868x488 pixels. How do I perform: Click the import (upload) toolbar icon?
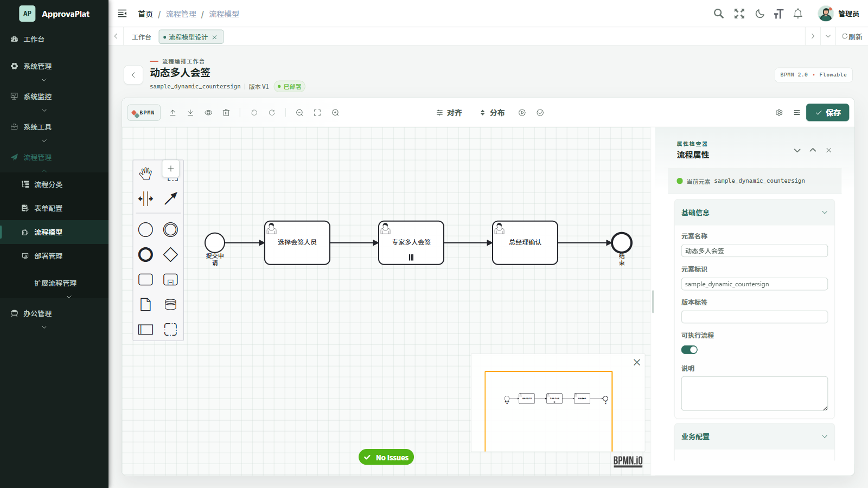pos(173,113)
